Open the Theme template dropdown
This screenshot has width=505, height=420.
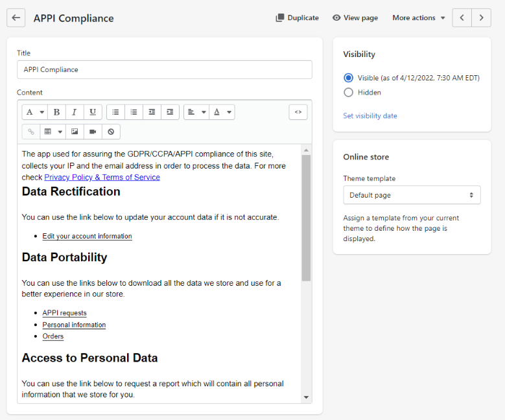(412, 195)
